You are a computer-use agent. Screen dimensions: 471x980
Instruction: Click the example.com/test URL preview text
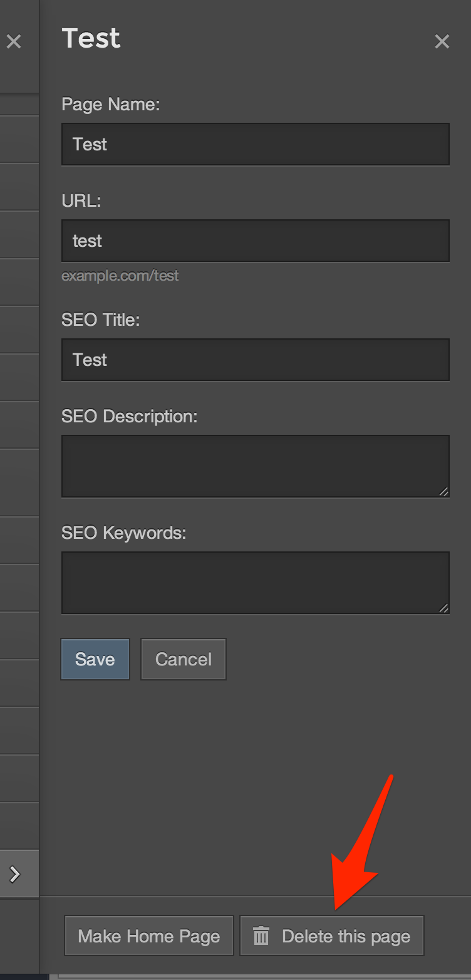(120, 276)
